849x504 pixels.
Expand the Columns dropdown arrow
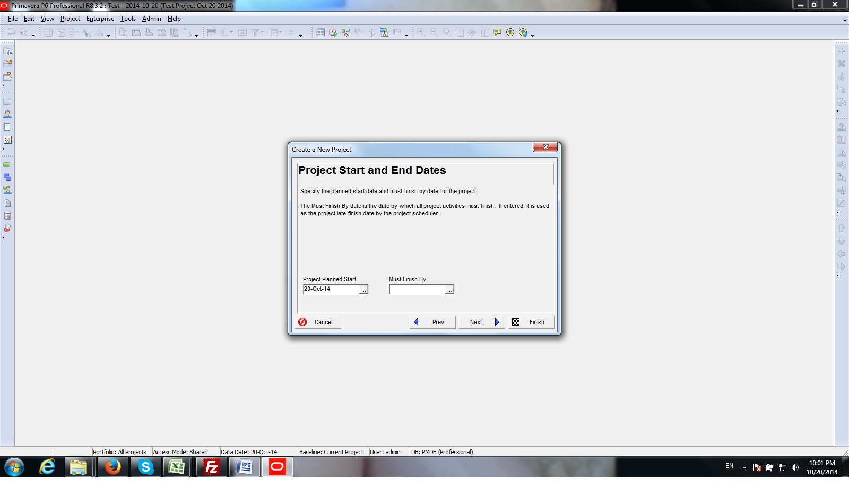point(232,32)
